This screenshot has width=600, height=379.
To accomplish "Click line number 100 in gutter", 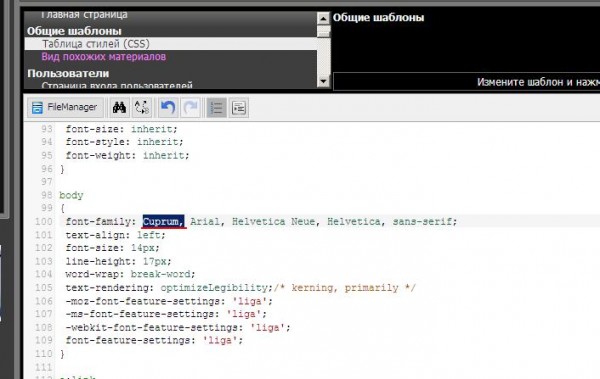I will (44, 221).
